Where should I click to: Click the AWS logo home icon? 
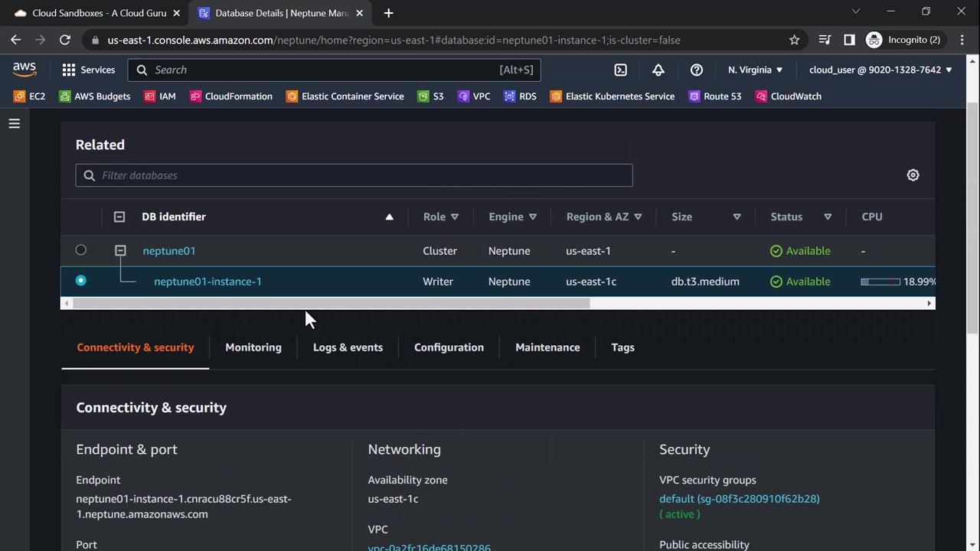pyautogui.click(x=24, y=70)
